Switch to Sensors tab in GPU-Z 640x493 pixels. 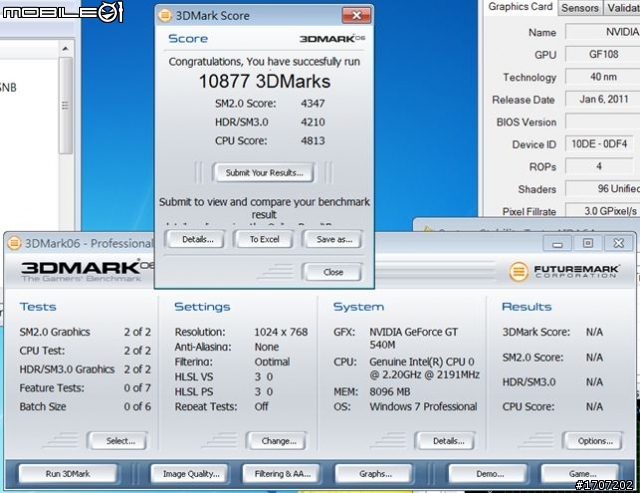(580, 8)
